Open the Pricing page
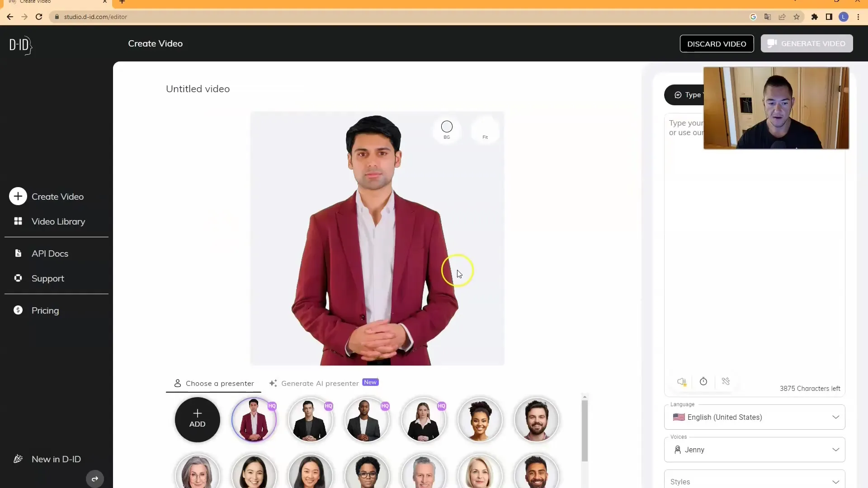 pyautogui.click(x=45, y=310)
